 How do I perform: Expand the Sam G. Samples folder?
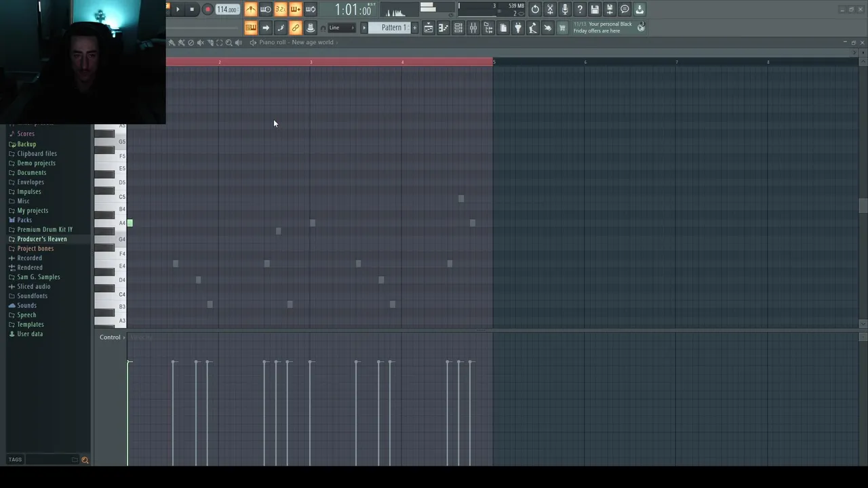[38, 277]
